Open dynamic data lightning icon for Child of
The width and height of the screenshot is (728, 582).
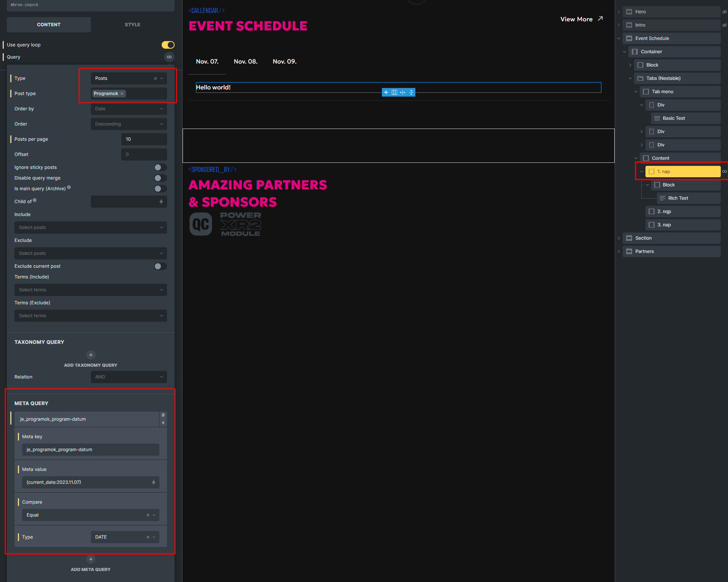(162, 202)
